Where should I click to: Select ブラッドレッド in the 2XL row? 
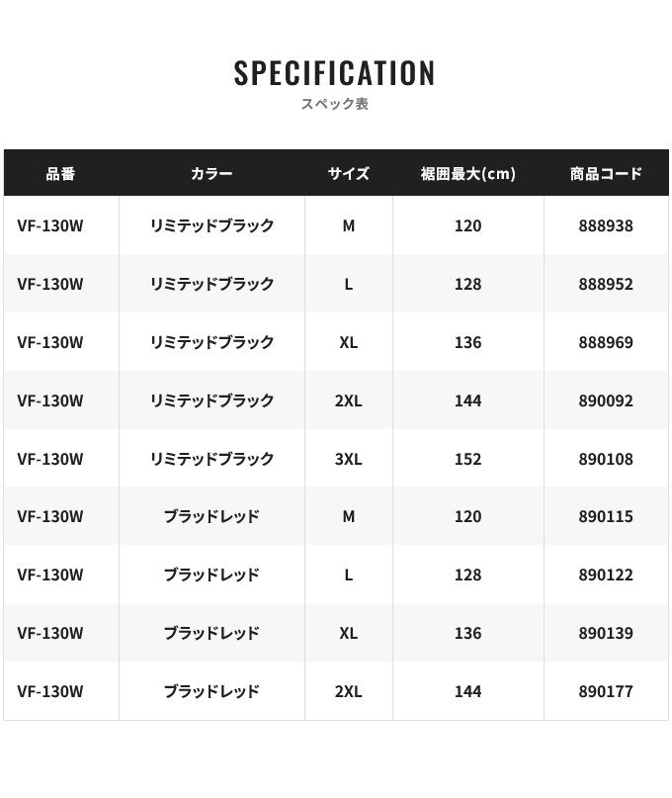click(211, 691)
